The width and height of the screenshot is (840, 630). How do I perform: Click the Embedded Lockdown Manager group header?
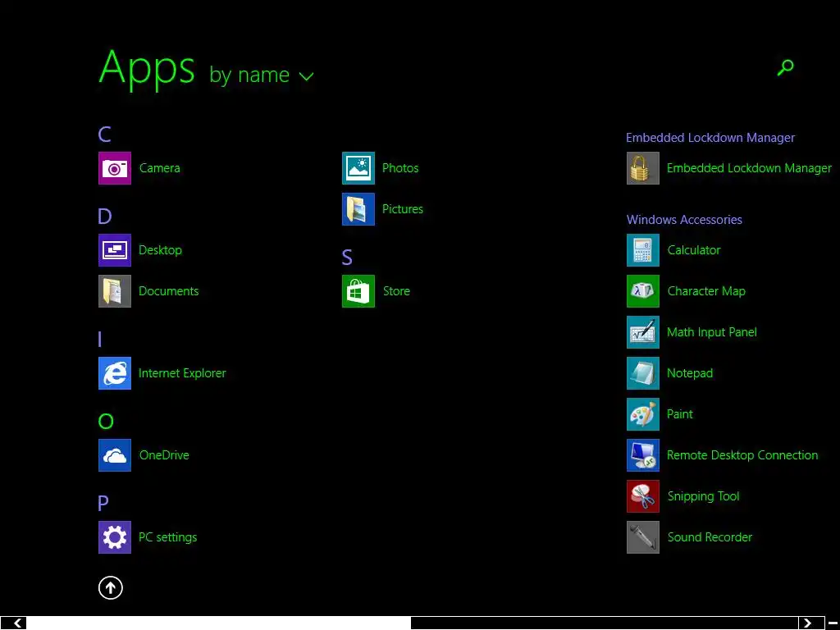[x=710, y=138]
